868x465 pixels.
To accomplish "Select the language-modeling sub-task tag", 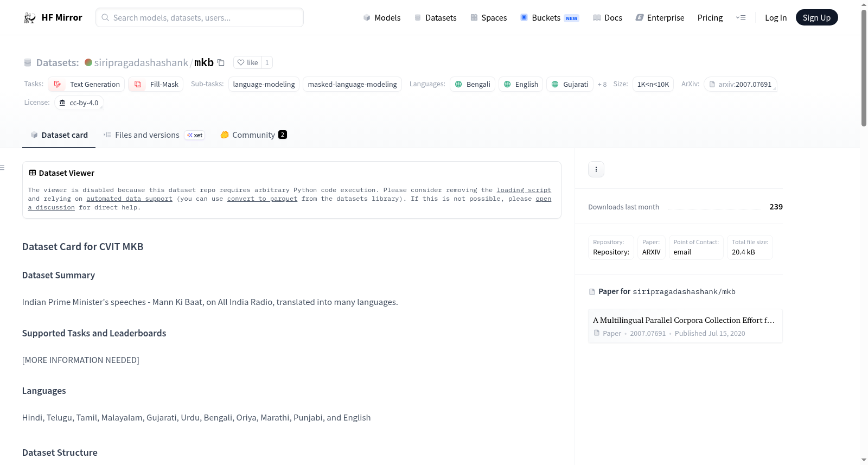I will click(x=264, y=84).
